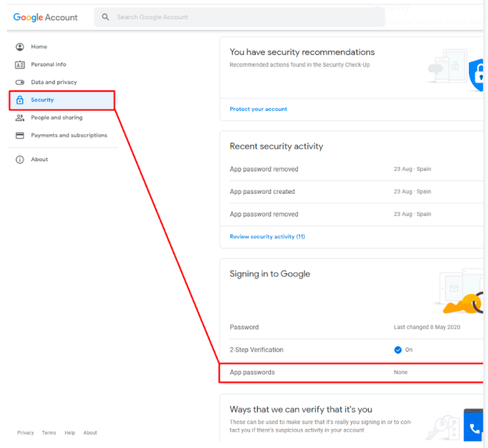Click the Protect your account link
Screen dimensions: 488x448
(x=258, y=109)
